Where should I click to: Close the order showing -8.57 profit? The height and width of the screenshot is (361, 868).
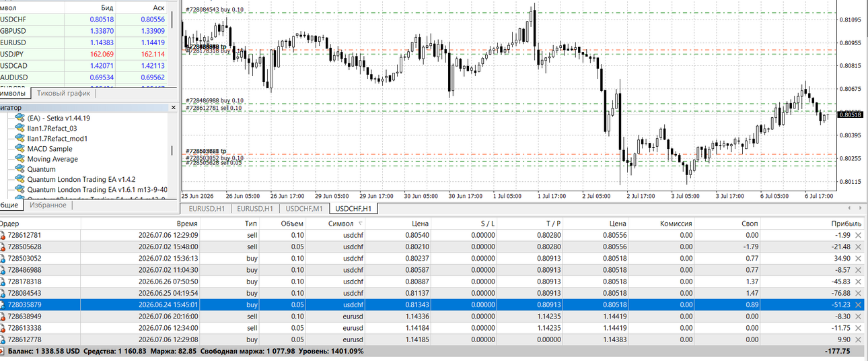858,270
